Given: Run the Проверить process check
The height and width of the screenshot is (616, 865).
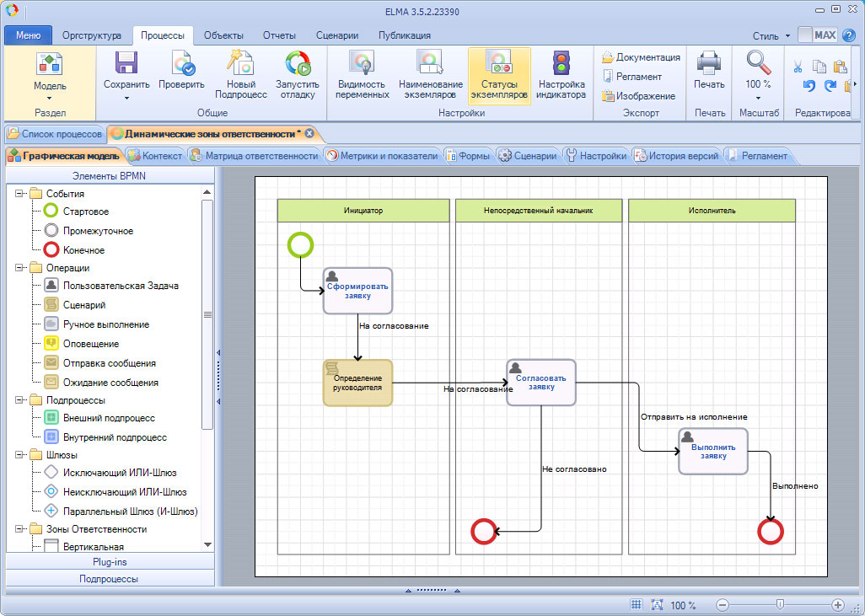Looking at the screenshot, I should 181,69.
